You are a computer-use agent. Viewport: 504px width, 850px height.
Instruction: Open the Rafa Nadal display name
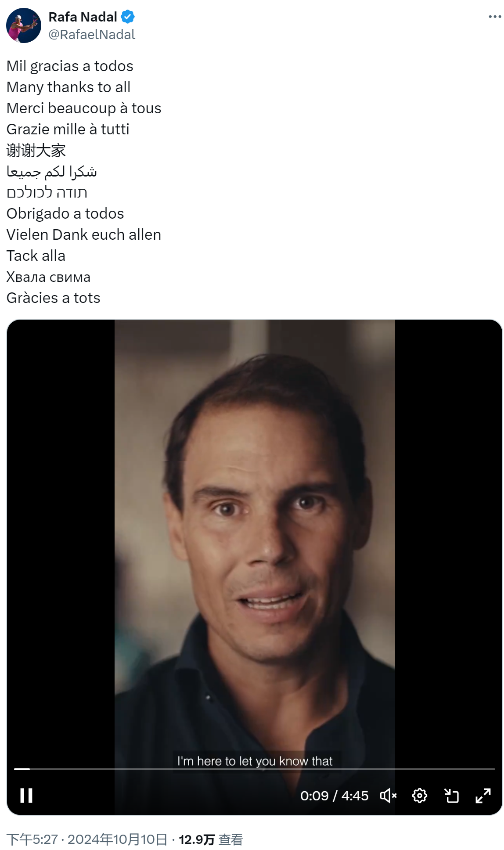[83, 17]
